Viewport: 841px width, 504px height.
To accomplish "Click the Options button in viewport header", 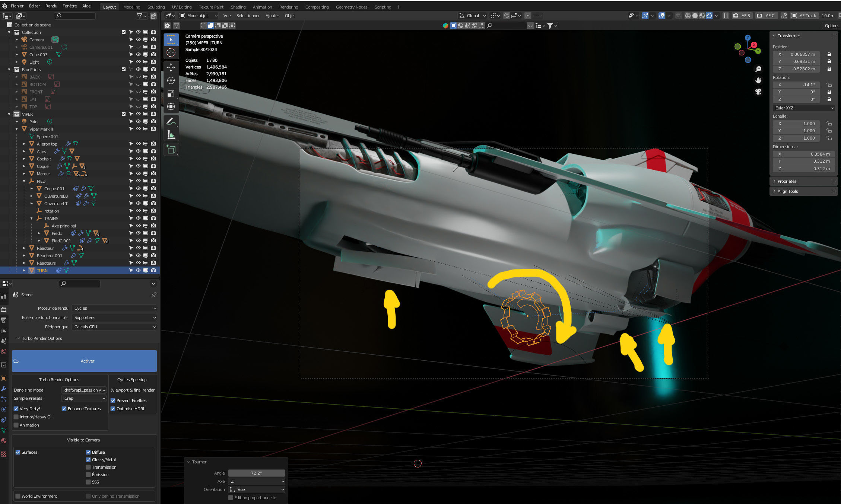I will pos(832,26).
